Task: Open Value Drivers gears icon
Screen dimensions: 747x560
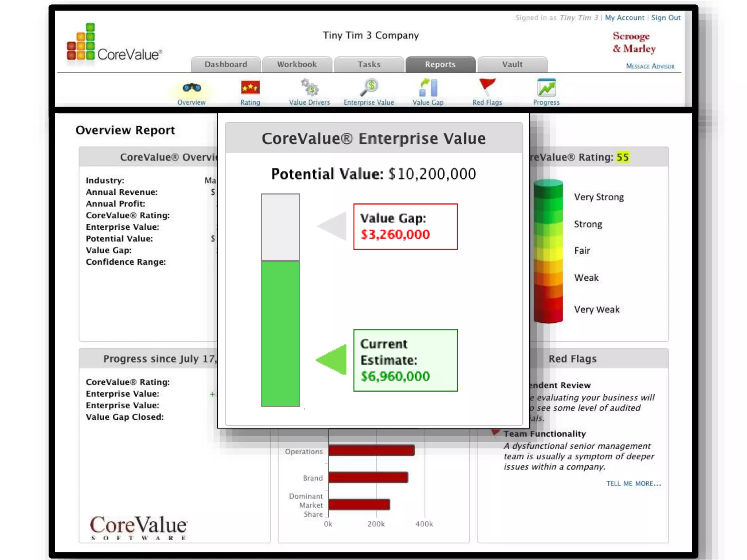Action: pos(309,88)
